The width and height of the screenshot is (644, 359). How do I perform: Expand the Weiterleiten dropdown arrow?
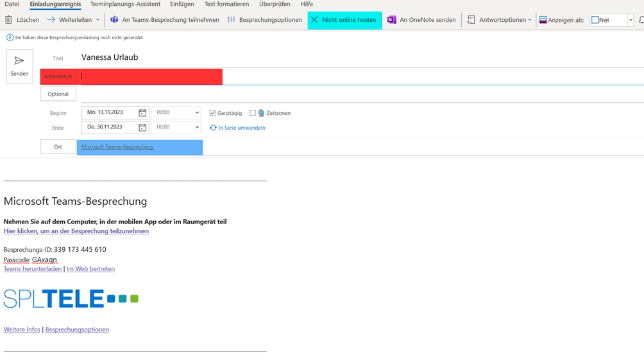97,20
